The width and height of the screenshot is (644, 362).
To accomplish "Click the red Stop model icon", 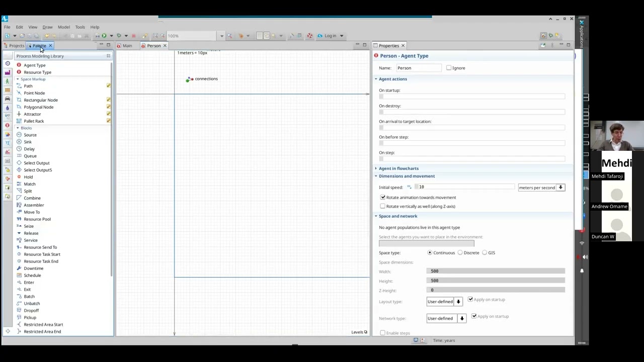I will coord(133,36).
